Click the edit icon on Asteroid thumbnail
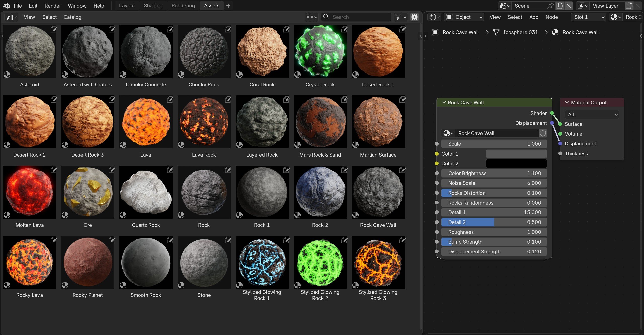Image resolution: width=644 pixels, height=335 pixels. pos(54,29)
